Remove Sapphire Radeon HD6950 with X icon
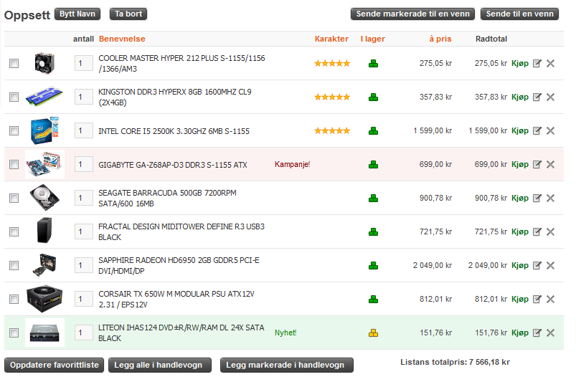Image resolution: width=576 pixels, height=392 pixels. tap(550, 266)
